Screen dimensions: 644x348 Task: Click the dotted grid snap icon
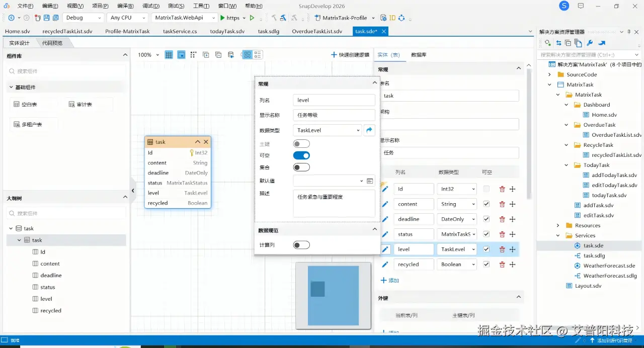[x=193, y=55]
